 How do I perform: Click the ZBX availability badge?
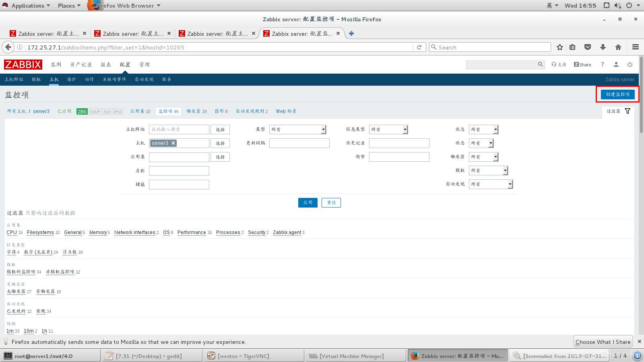tap(82, 111)
